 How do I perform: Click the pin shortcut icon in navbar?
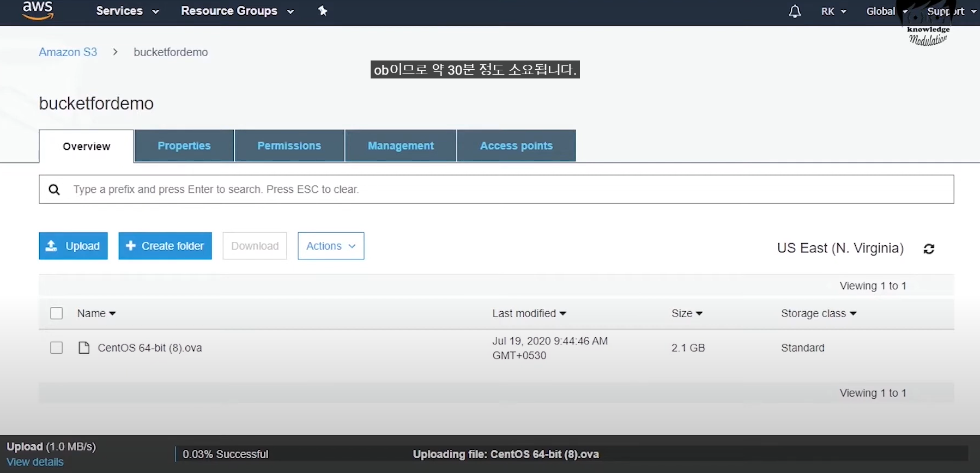(x=323, y=11)
